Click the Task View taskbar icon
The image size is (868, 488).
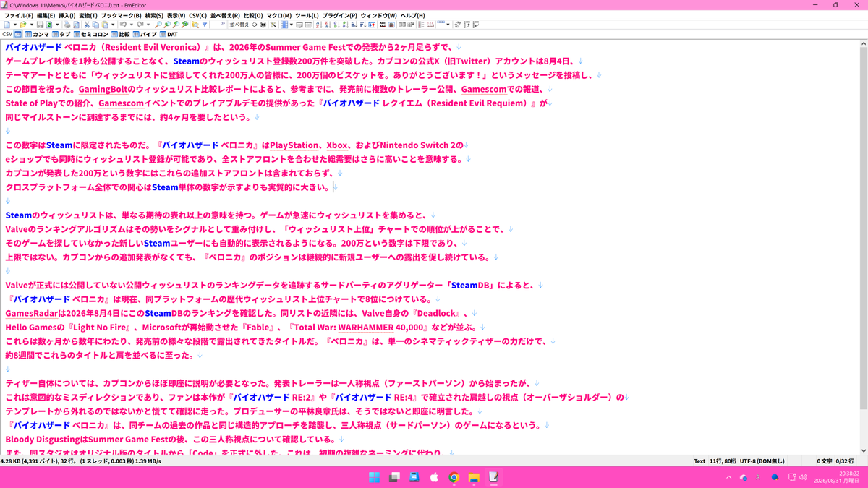click(394, 477)
